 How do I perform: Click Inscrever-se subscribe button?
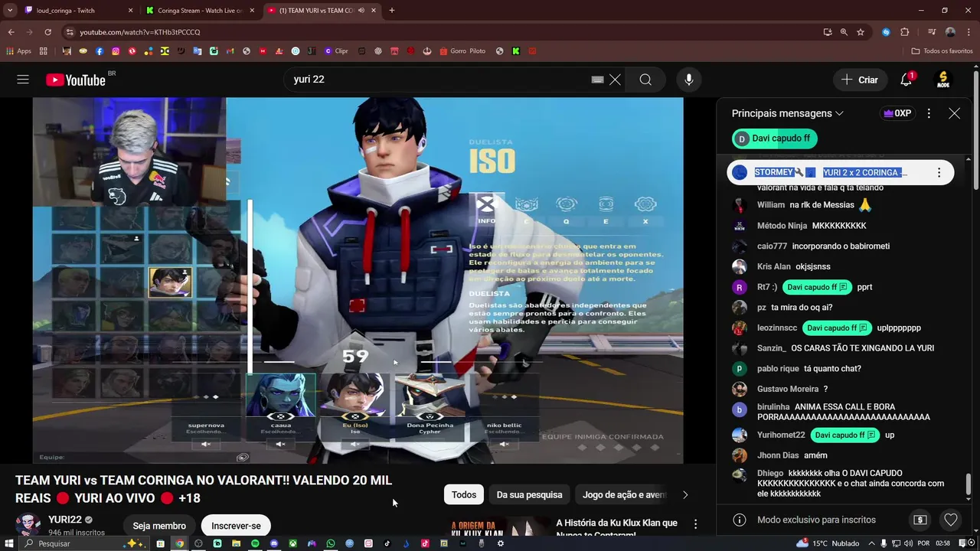coord(236,526)
